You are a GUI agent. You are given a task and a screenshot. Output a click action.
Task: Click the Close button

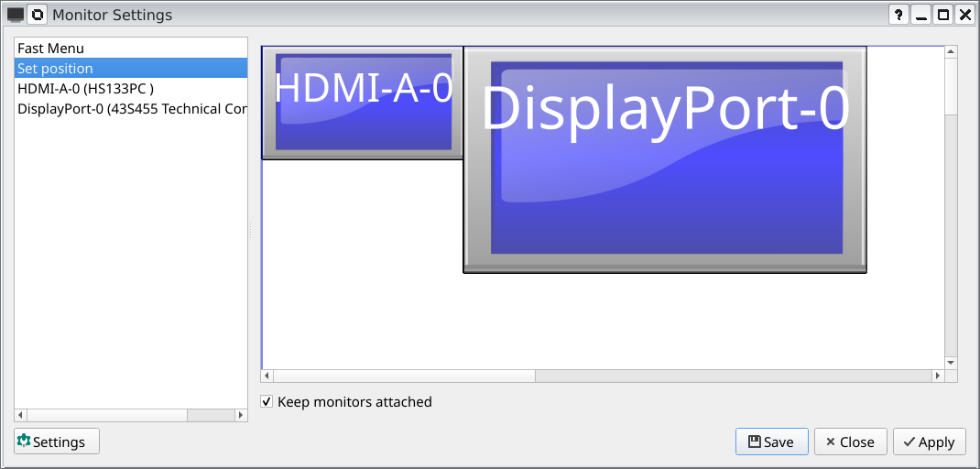[851, 442]
